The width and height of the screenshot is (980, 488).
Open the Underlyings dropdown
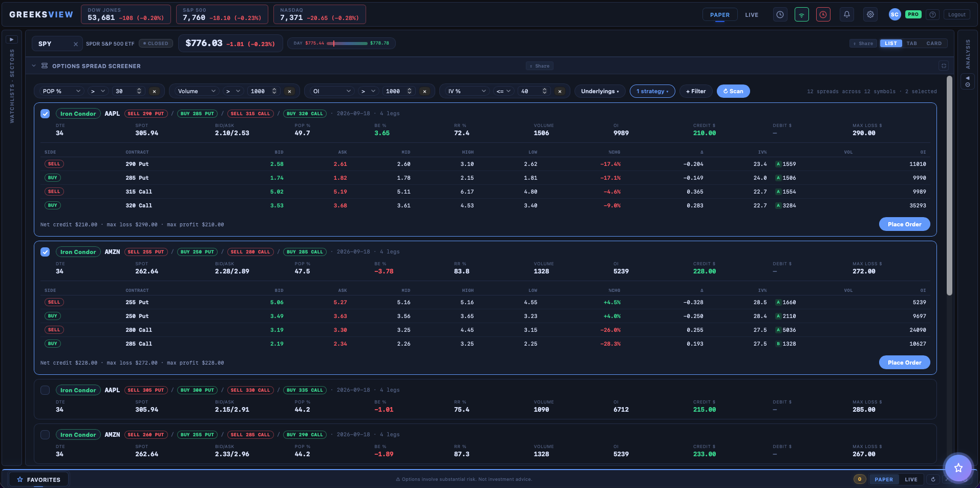click(600, 91)
